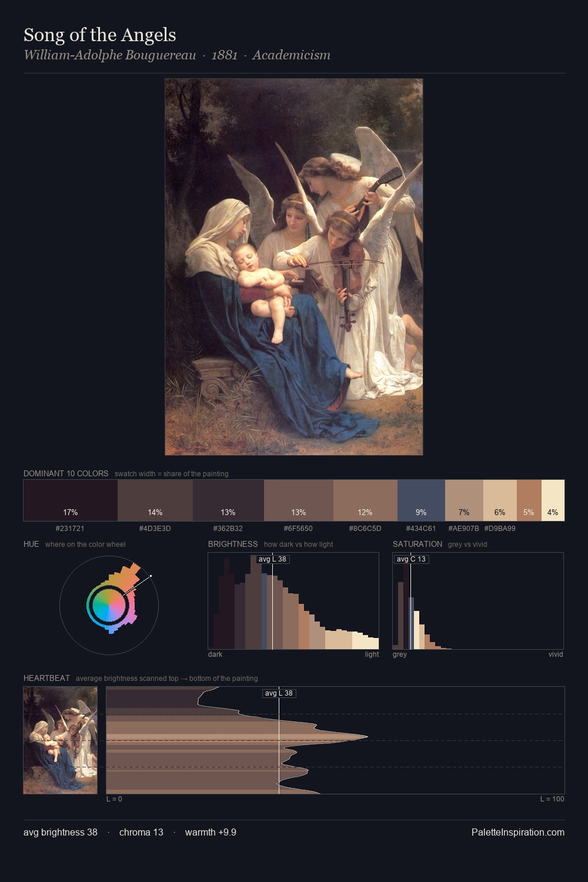Viewport: 588px width, 882px height.
Task: Click the 'light' axis label under brightness
Action: 372,654
